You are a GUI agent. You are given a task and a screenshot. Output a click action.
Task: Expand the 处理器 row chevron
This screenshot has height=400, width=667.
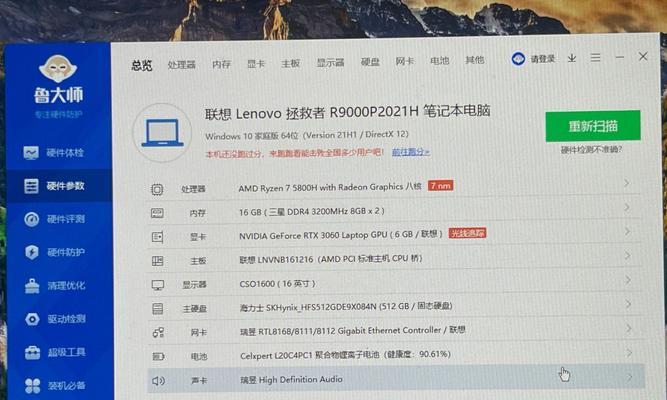627,183
